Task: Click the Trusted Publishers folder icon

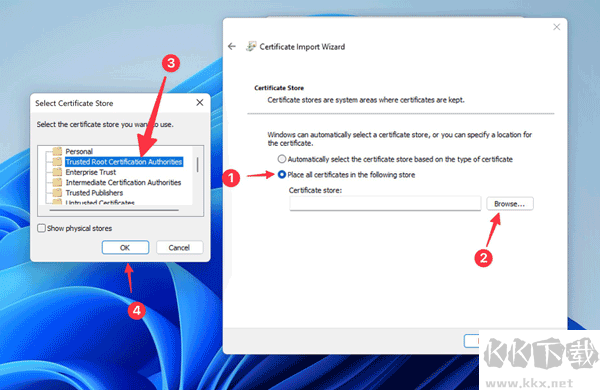Action: click(57, 193)
